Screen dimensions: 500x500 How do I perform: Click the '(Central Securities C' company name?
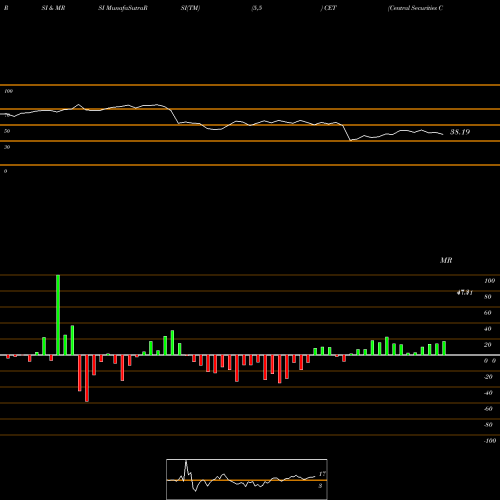(x=415, y=8)
